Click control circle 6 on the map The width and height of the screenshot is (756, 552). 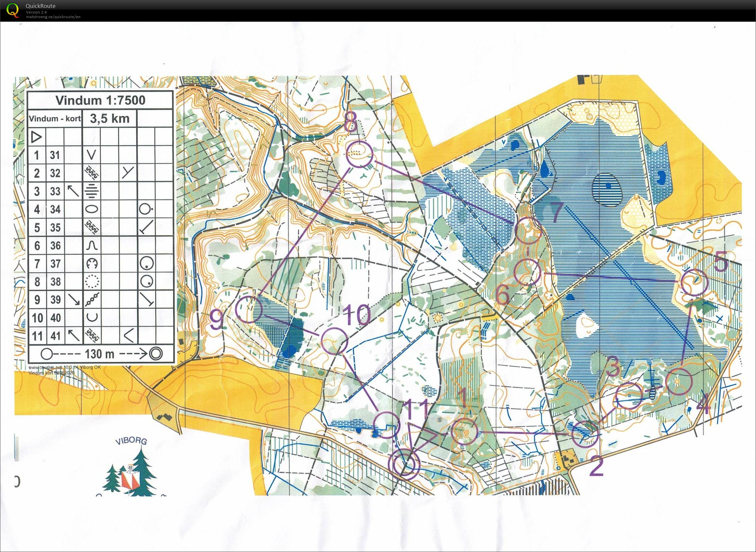pyautogui.click(x=527, y=272)
